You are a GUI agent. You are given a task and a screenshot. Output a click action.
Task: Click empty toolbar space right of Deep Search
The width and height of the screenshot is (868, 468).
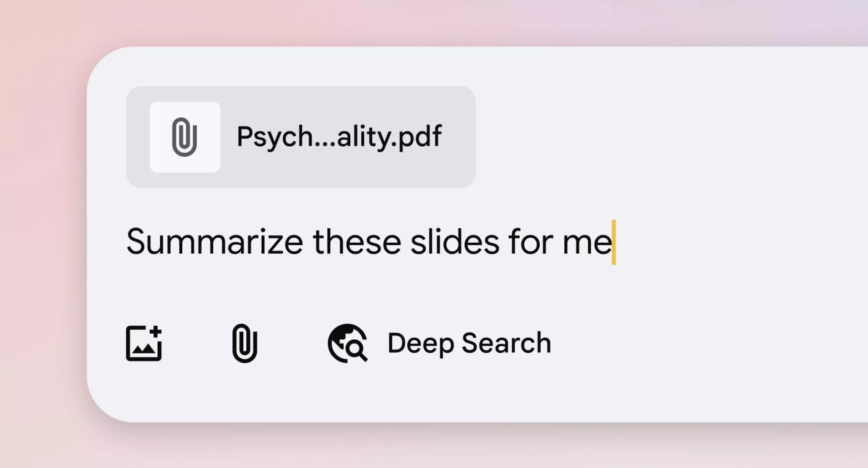click(x=708, y=343)
